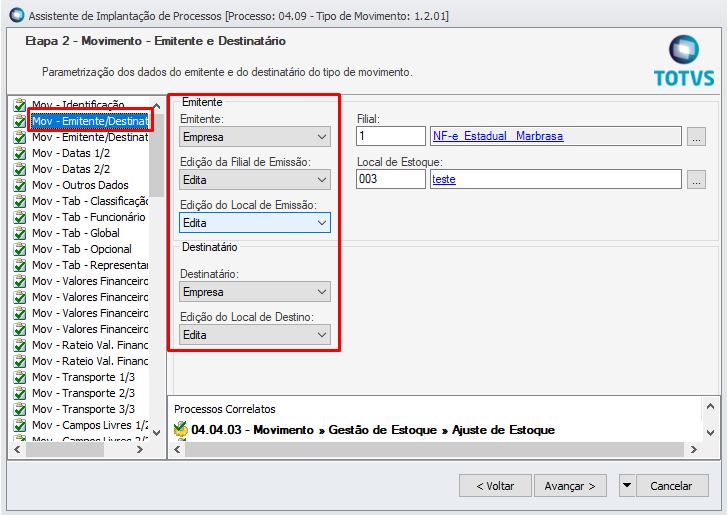Select the Mov - Tab - Representan step
This screenshot has width=728, height=515.
click(90, 265)
